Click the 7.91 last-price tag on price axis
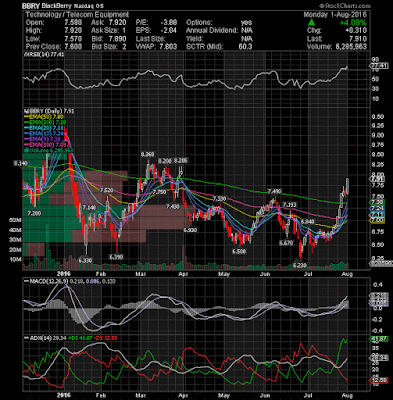 point(378,179)
